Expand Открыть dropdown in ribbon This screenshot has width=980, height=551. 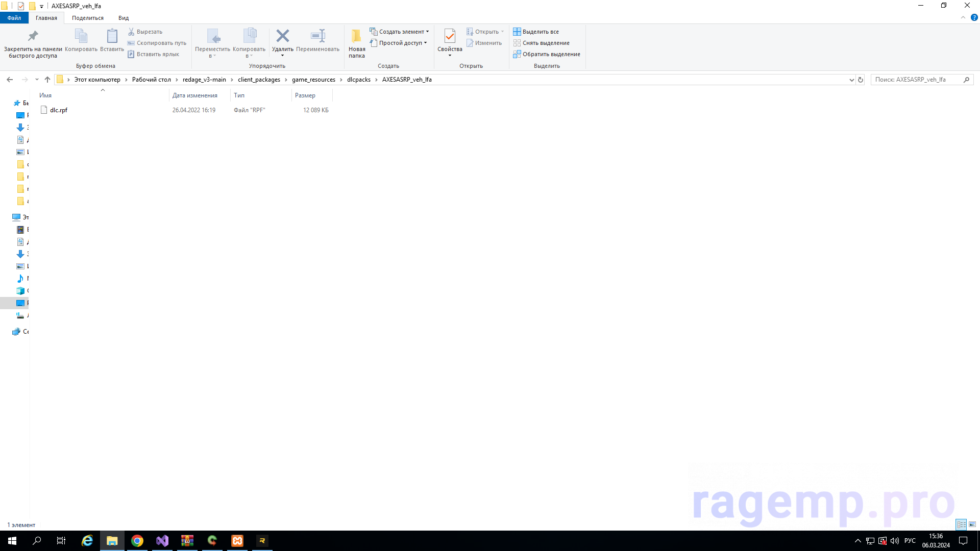pyautogui.click(x=485, y=32)
